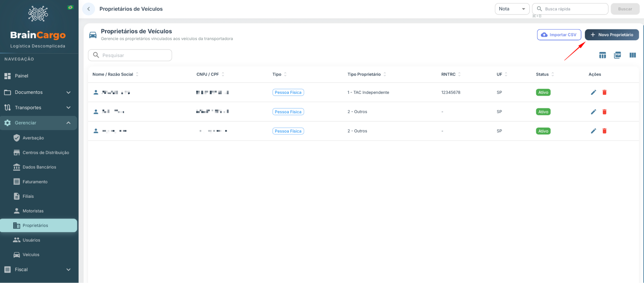Click the Importar CSV button
The image size is (644, 283).
point(559,35)
